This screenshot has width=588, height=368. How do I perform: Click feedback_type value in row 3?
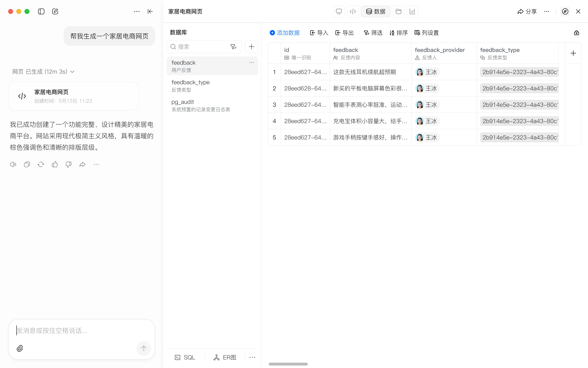point(519,105)
